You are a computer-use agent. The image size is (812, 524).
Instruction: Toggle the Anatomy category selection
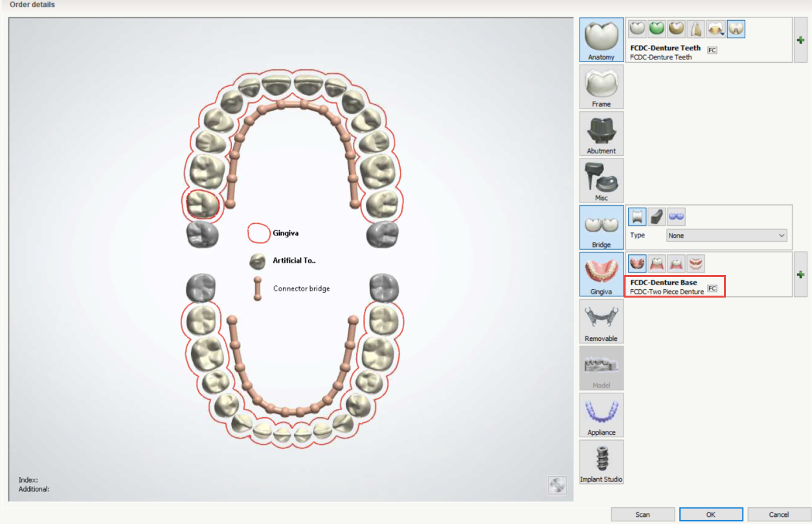tap(601, 39)
